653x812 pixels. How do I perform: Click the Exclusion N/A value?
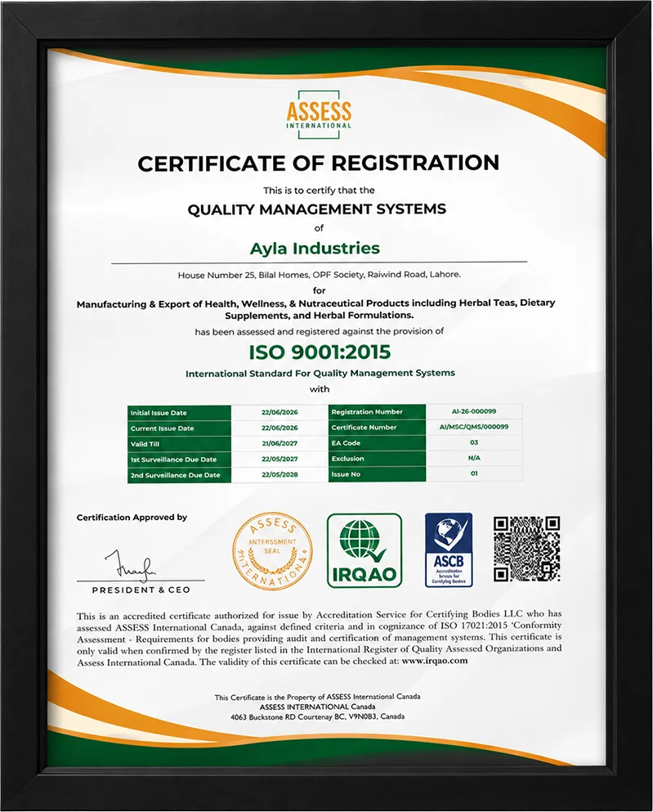point(474,458)
